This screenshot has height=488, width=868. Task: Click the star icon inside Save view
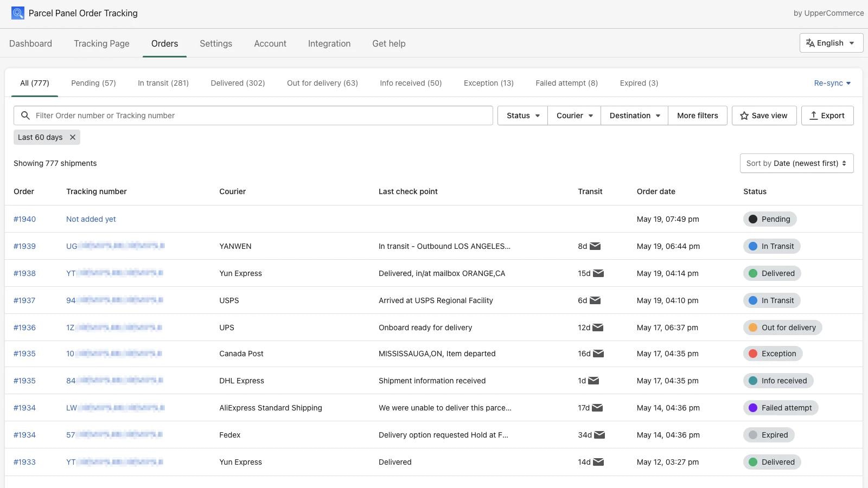tap(744, 115)
